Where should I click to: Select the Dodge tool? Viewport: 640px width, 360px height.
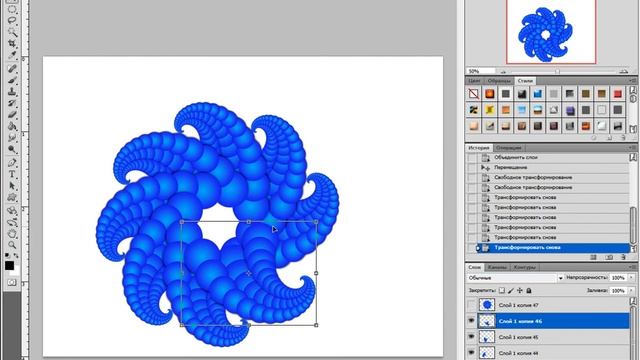point(12,149)
